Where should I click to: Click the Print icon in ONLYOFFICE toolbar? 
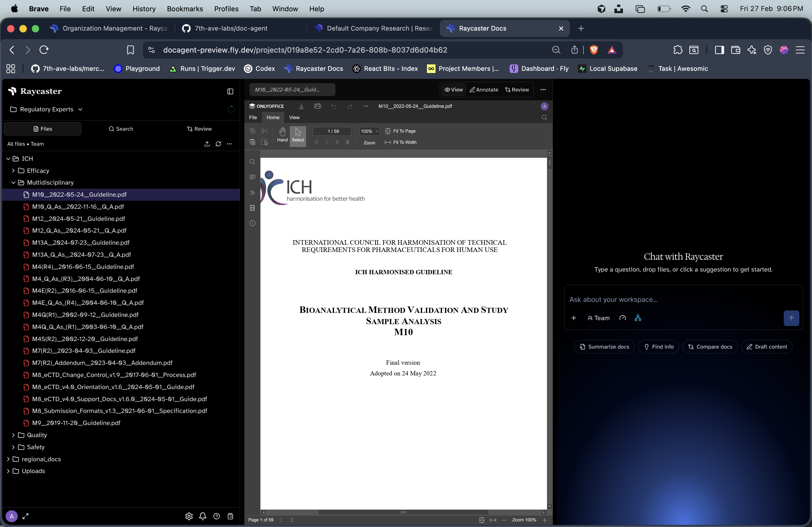pos(317,106)
